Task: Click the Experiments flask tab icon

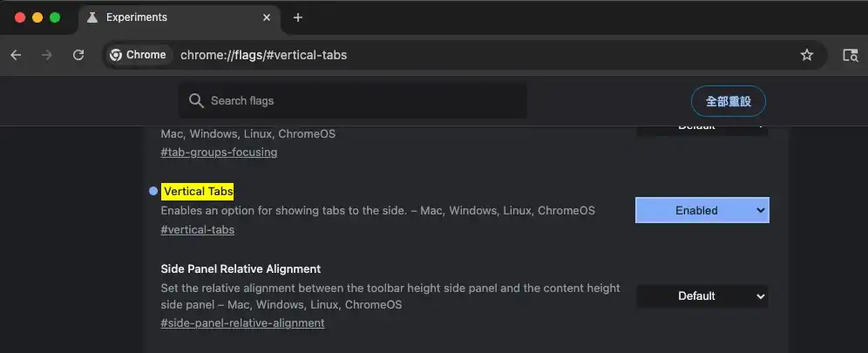Action: pyautogui.click(x=92, y=17)
